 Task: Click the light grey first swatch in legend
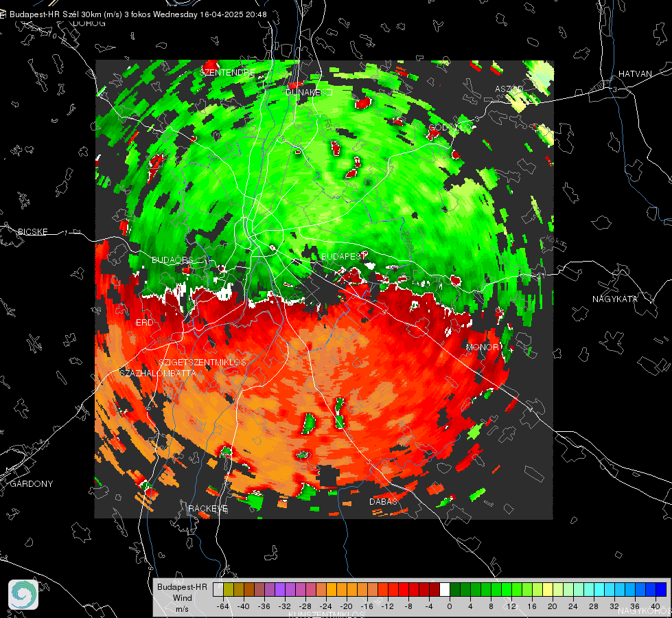218,590
